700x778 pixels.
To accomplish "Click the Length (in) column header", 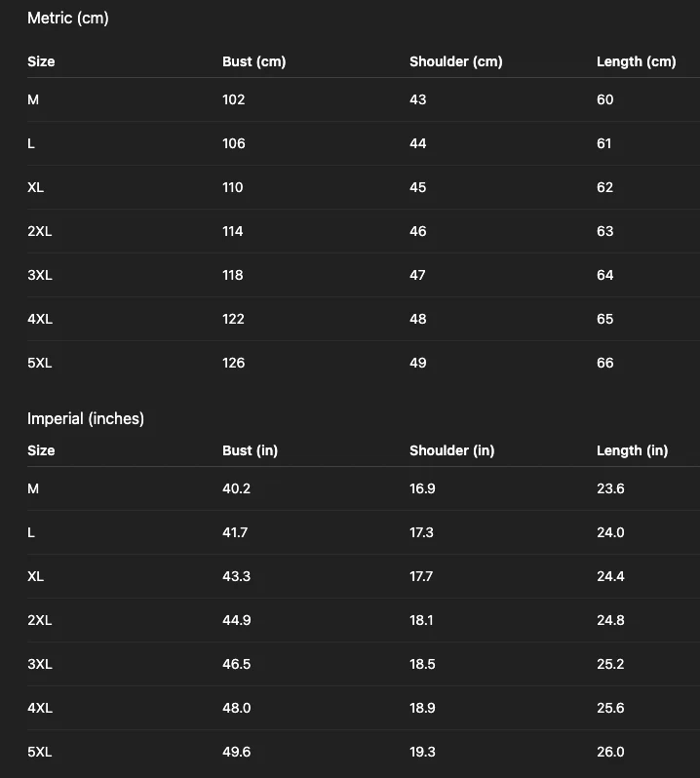I will [x=632, y=450].
